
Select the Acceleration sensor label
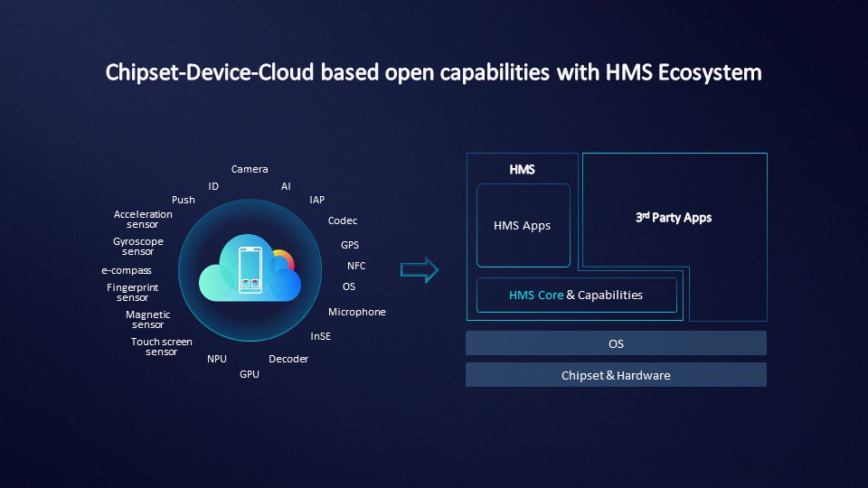click(x=143, y=220)
